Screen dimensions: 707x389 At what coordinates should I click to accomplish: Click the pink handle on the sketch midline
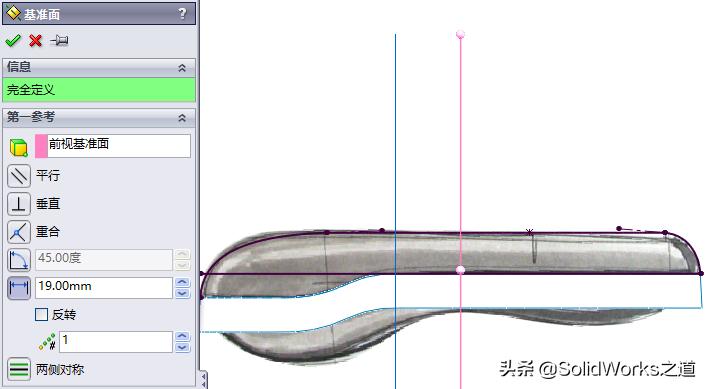click(460, 270)
